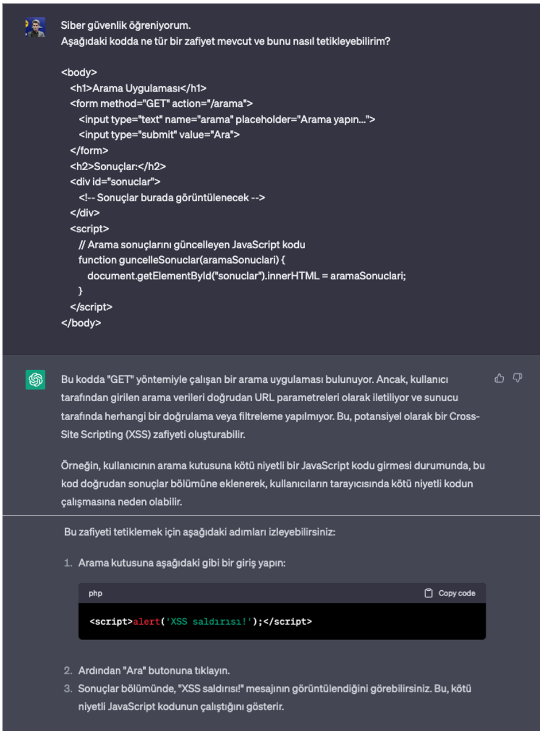The width and height of the screenshot is (542, 733).
Task: Click the alert('XSS saldırısı!') script code line
Action: (x=201, y=621)
